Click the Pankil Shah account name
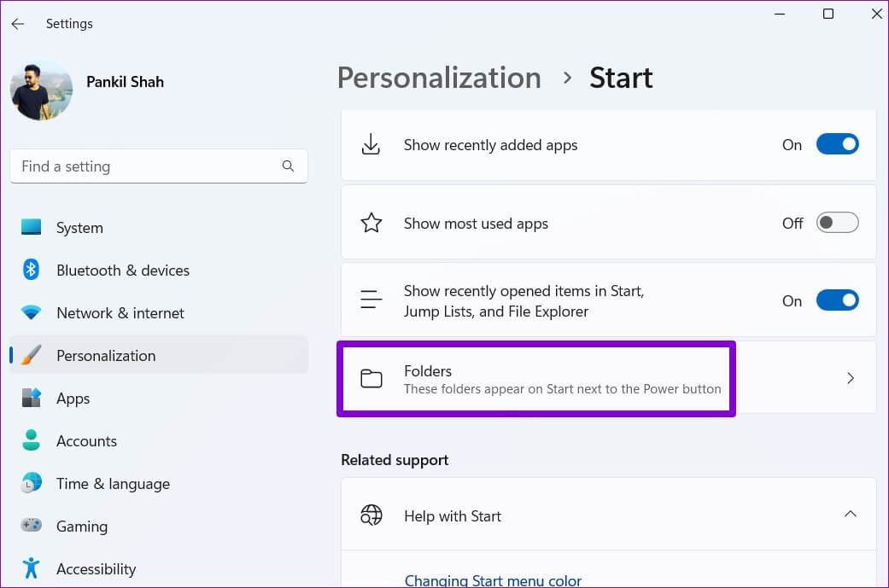The height and width of the screenshot is (588, 889). pyautogui.click(x=126, y=82)
